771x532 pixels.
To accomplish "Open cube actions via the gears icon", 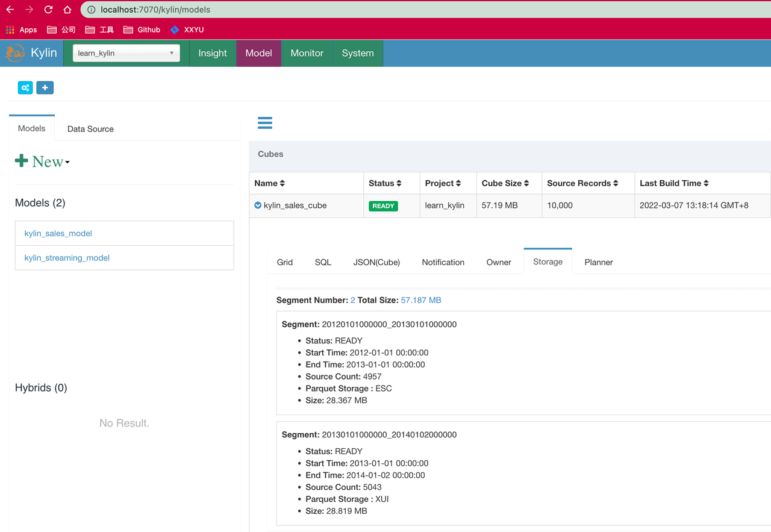I will point(25,87).
